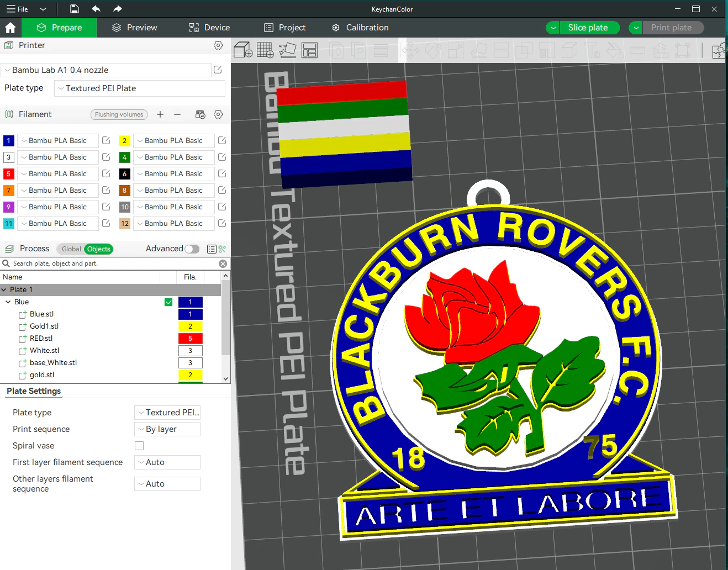Select the White.stl part
728x570 pixels.
[x=44, y=351]
